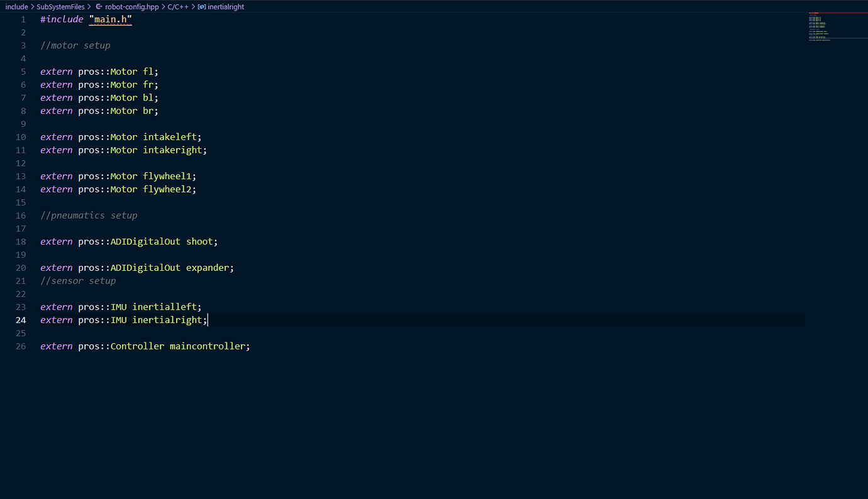Click the ADIDigitalOut type on line 18

[145, 241]
